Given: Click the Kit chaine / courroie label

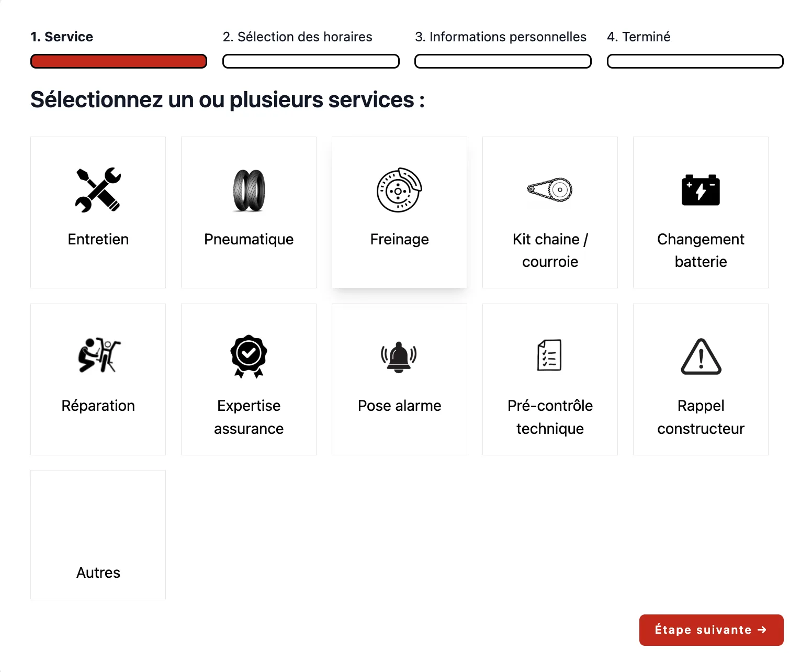Looking at the screenshot, I should tap(550, 250).
